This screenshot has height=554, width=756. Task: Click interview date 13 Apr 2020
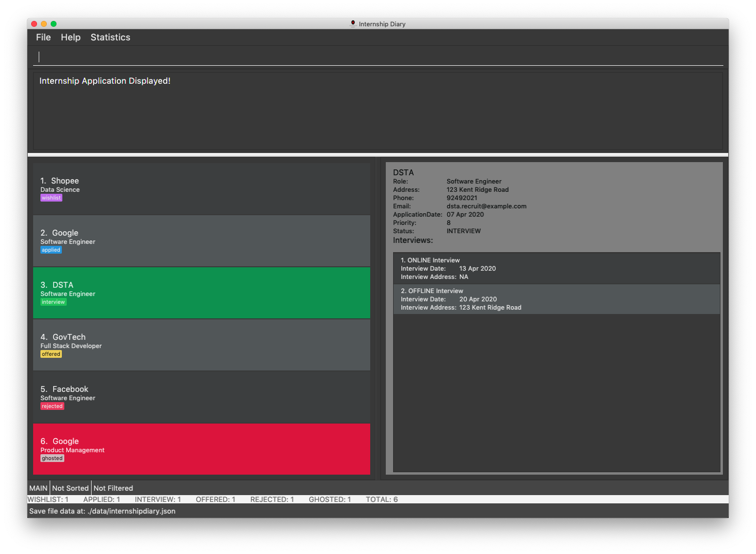pyautogui.click(x=477, y=269)
